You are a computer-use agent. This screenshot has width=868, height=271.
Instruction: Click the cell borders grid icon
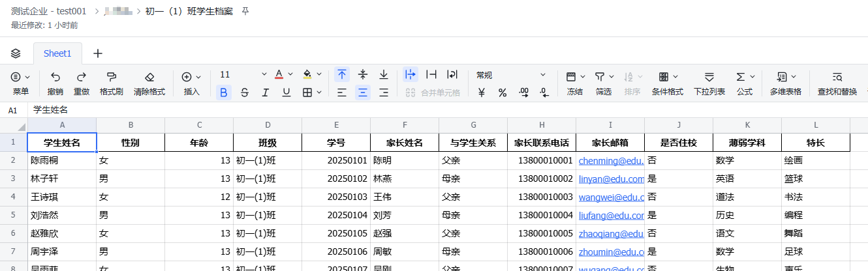click(x=307, y=93)
